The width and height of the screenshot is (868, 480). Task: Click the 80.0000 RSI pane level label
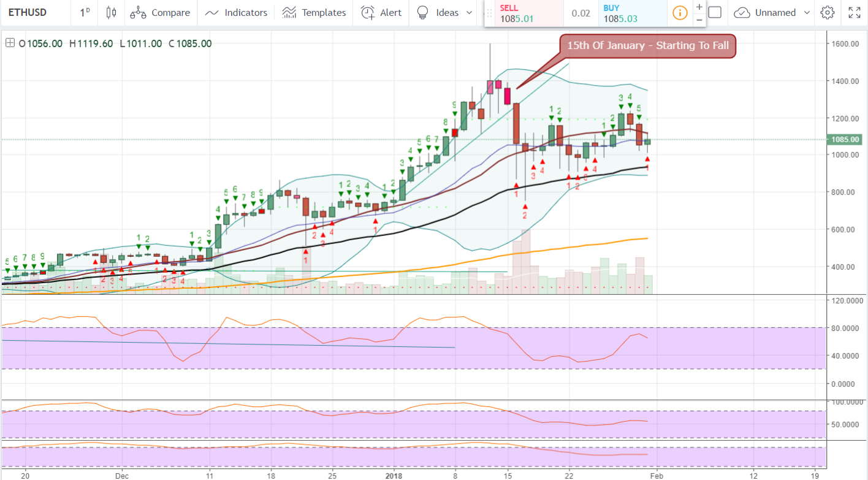point(845,328)
